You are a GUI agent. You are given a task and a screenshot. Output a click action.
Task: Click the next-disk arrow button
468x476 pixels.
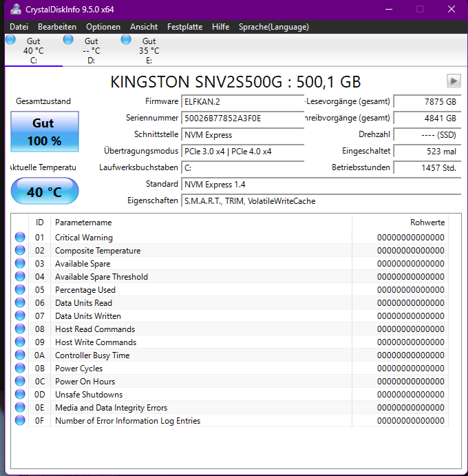click(454, 81)
